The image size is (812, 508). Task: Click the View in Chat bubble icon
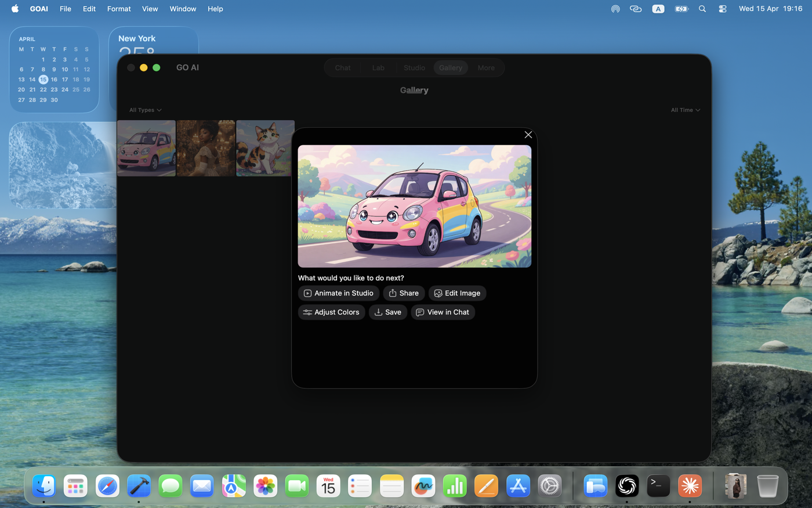pyautogui.click(x=419, y=312)
